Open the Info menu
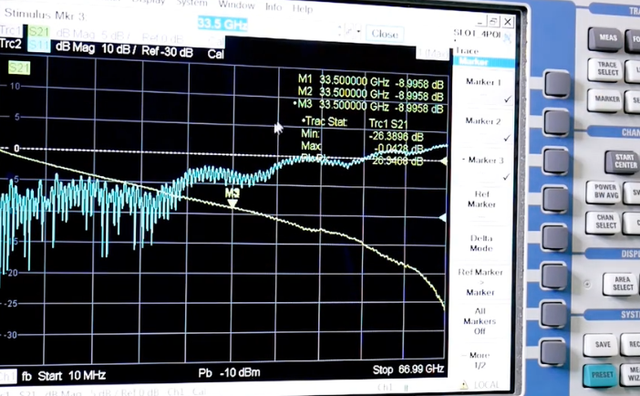This screenshot has width=640, height=396. coord(273,7)
